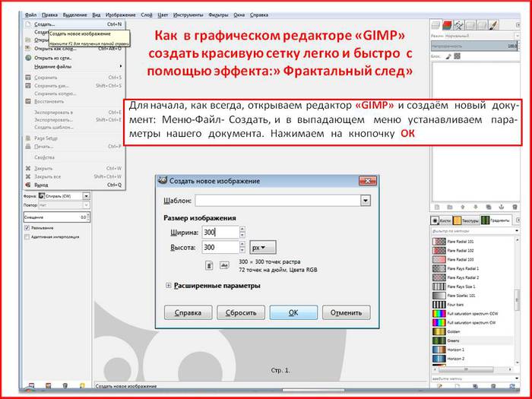Toggle lock pixels brush icon
This screenshot has height=399, width=532.
coord(448,56)
